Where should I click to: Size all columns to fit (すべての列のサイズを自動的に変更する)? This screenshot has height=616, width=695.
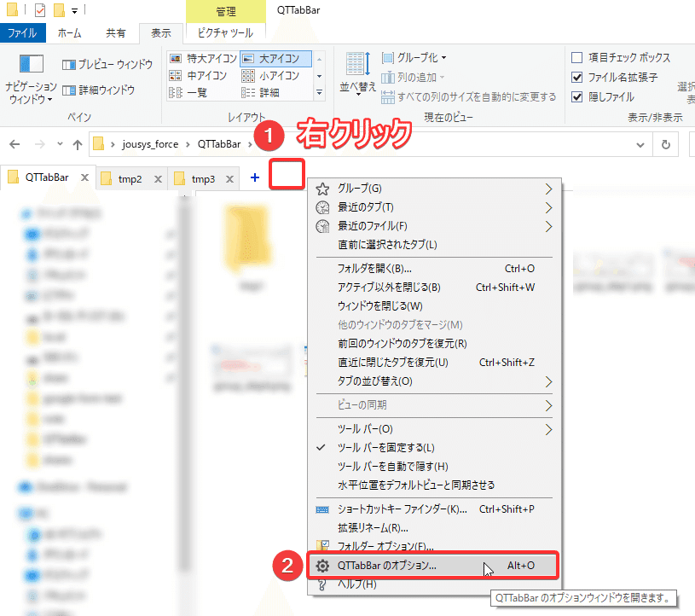click(x=468, y=96)
